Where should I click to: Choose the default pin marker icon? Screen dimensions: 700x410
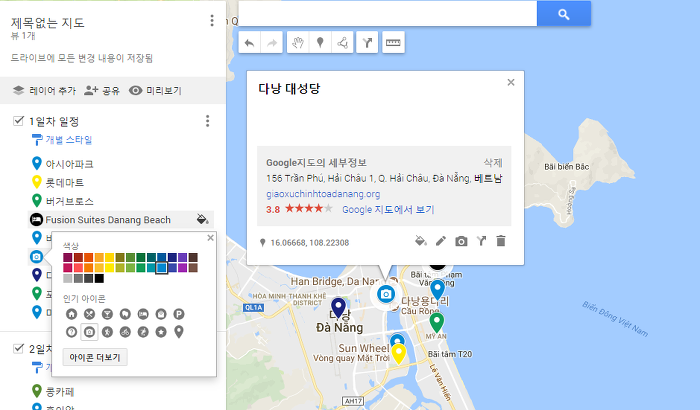point(179,332)
